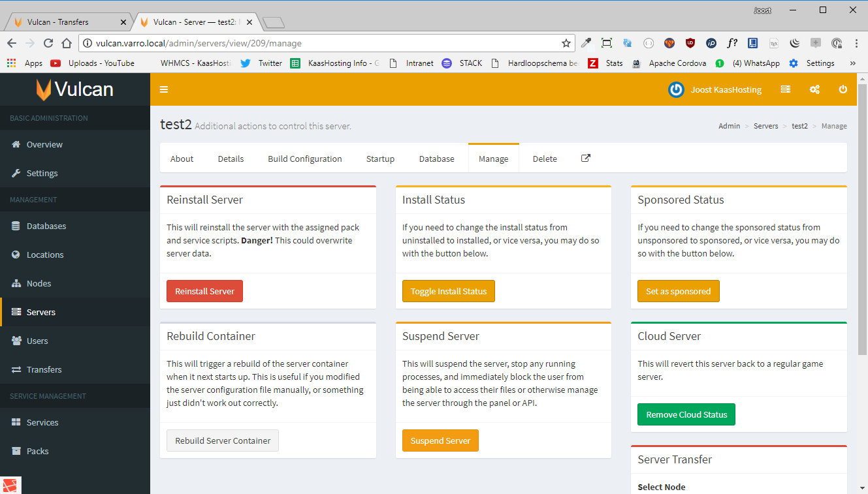Screen dimensions: 868x494
Task: Click Set as sponsored button
Action: [x=678, y=291]
